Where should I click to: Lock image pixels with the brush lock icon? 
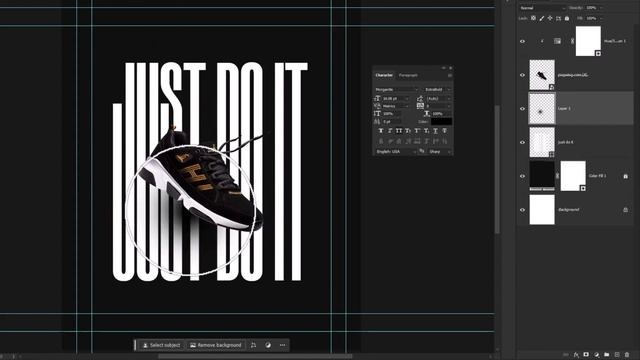click(542, 18)
